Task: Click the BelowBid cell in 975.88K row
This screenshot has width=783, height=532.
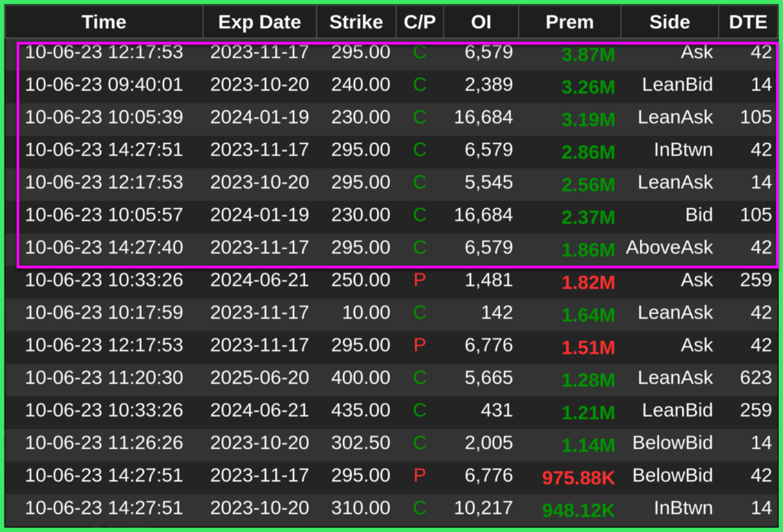Action: pyautogui.click(x=672, y=475)
